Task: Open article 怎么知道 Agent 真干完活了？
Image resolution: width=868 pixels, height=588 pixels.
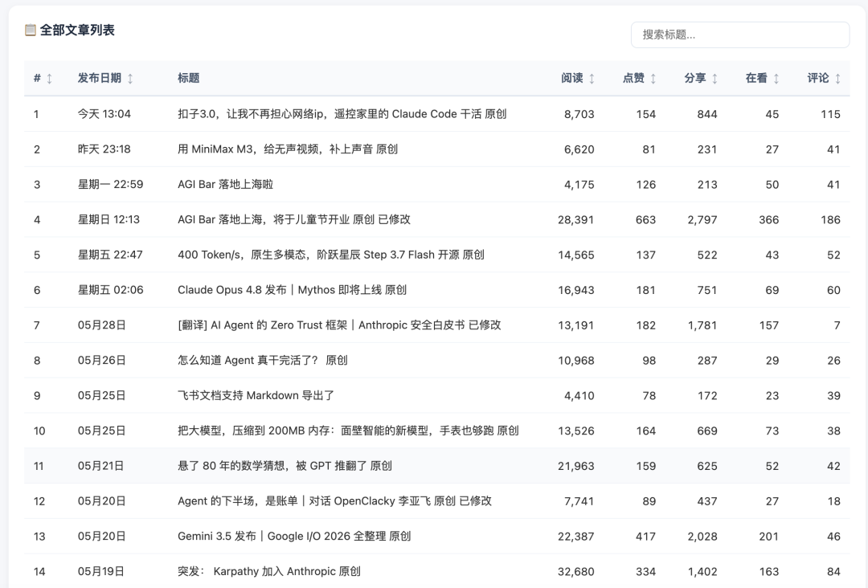Action: 262,360
